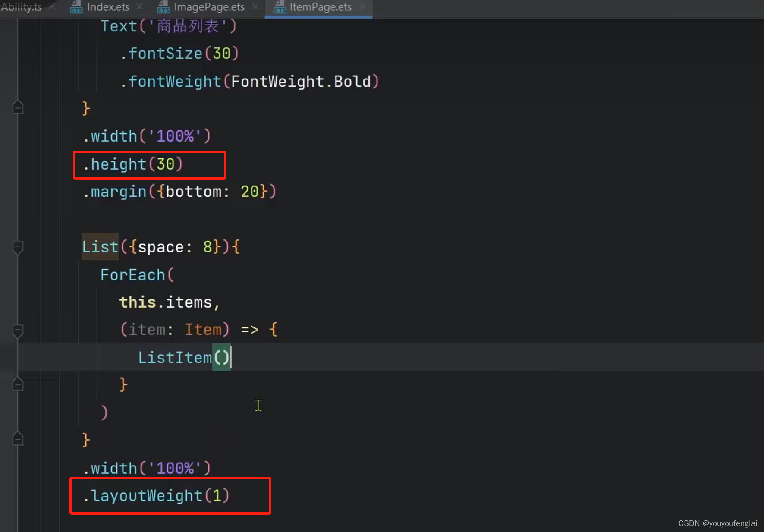The height and width of the screenshot is (532, 764).
Task: Toggle fold marker beside brace above .width('100%')
Action: [x=18, y=107]
